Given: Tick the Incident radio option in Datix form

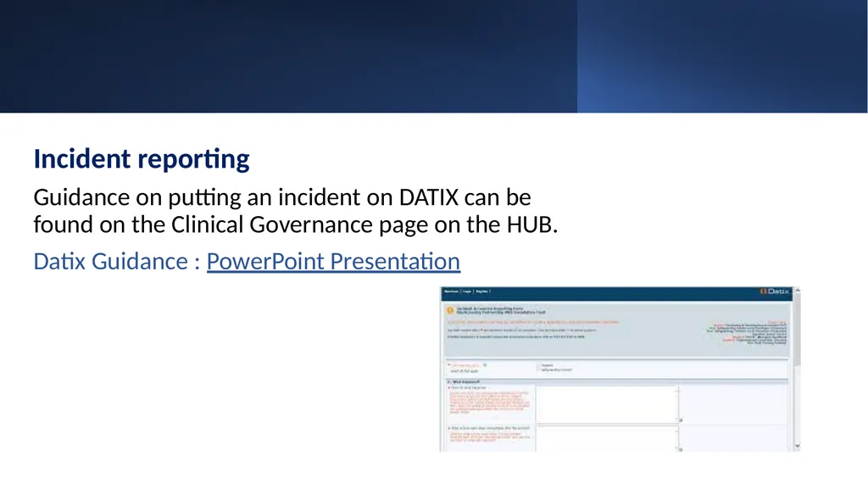Looking at the screenshot, I should tap(538, 365).
